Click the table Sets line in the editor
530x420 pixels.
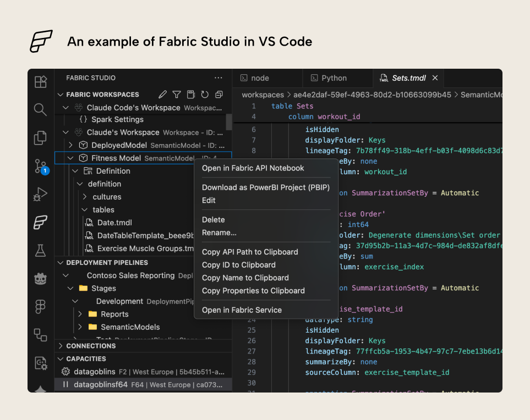click(x=292, y=106)
